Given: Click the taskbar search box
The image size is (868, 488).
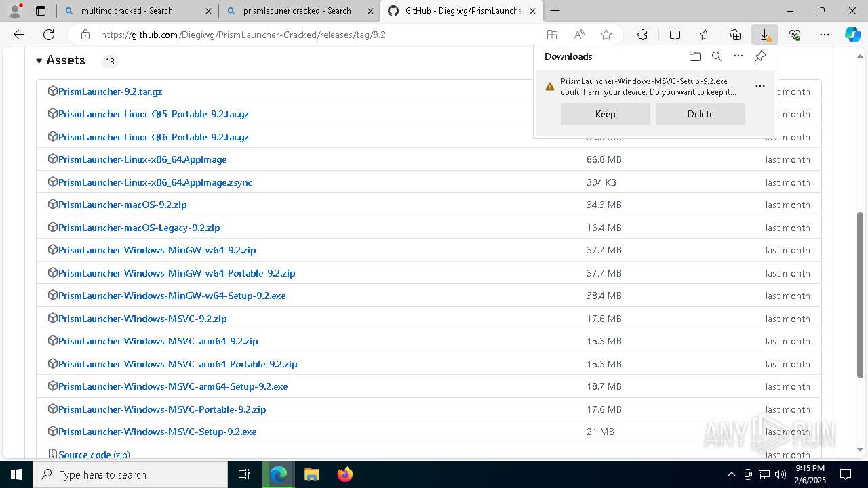Looking at the screenshot, I should click(130, 474).
